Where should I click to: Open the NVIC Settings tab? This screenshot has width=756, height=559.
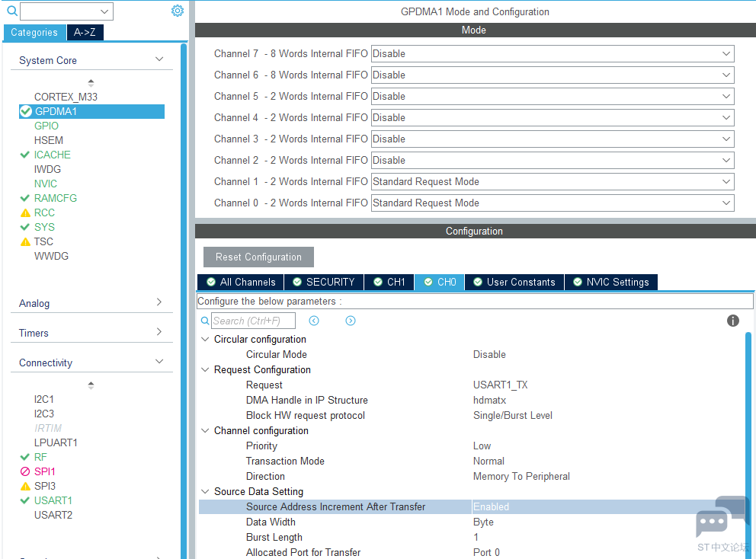pos(611,282)
